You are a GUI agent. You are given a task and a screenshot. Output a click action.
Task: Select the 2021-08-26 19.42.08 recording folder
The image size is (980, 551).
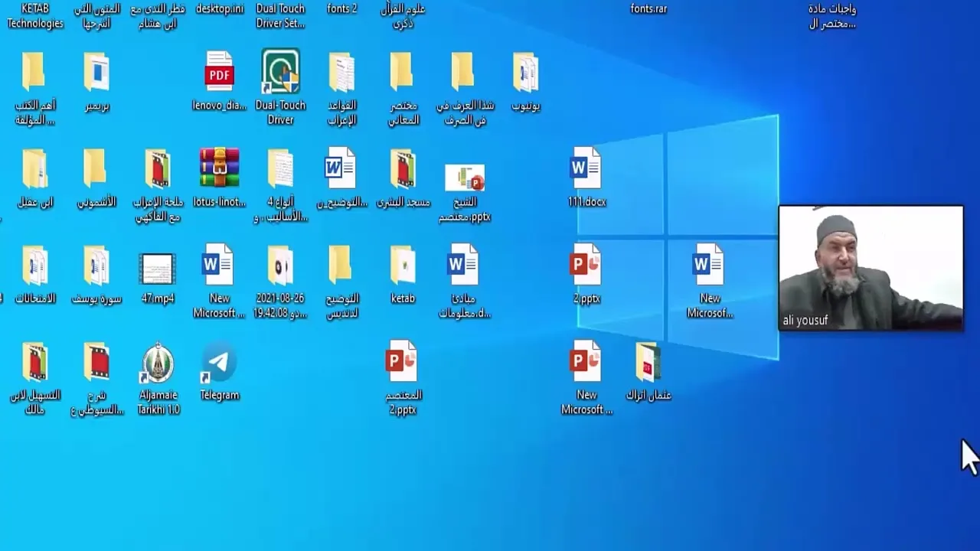pyautogui.click(x=280, y=265)
